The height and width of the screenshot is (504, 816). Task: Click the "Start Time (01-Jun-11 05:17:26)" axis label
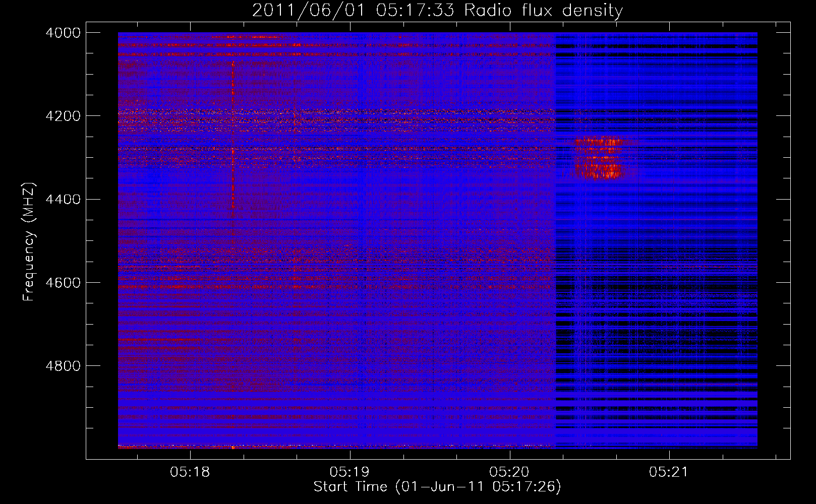pyautogui.click(x=437, y=487)
